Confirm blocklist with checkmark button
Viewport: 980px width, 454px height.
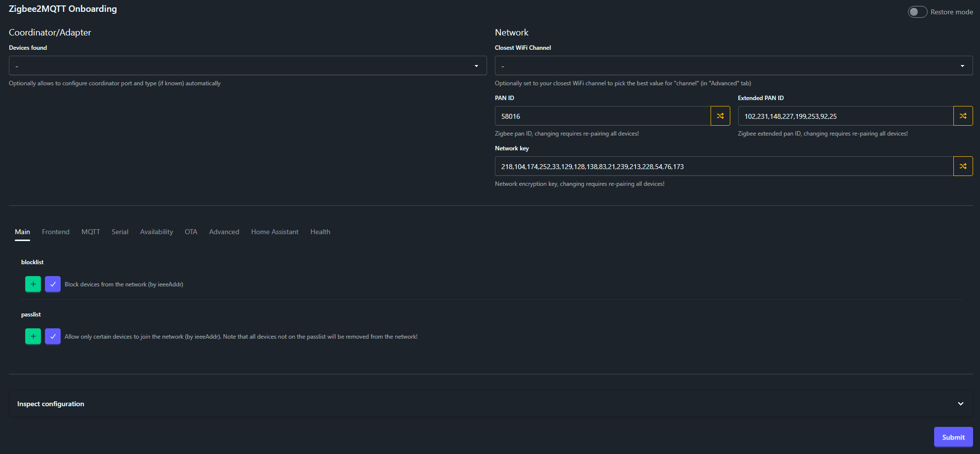(x=53, y=284)
